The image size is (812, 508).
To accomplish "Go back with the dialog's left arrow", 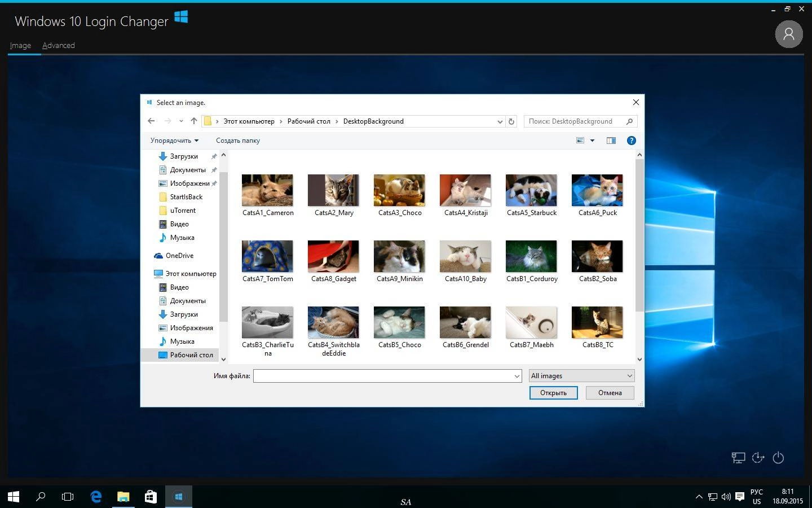I will click(x=151, y=121).
